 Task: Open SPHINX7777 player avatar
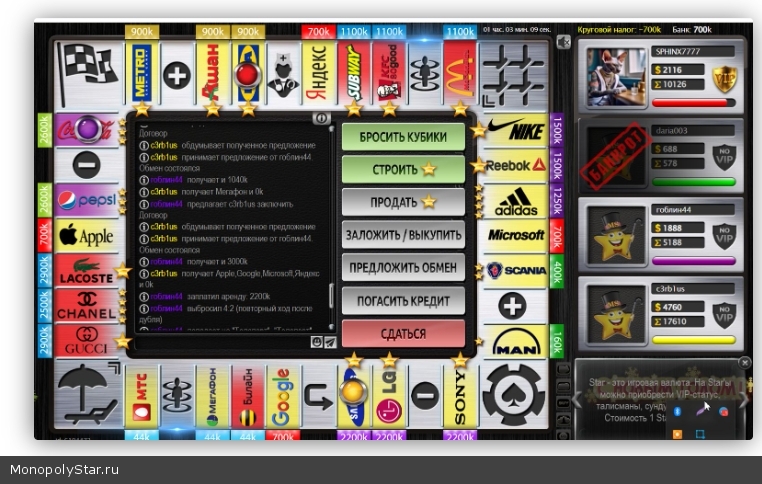616,77
